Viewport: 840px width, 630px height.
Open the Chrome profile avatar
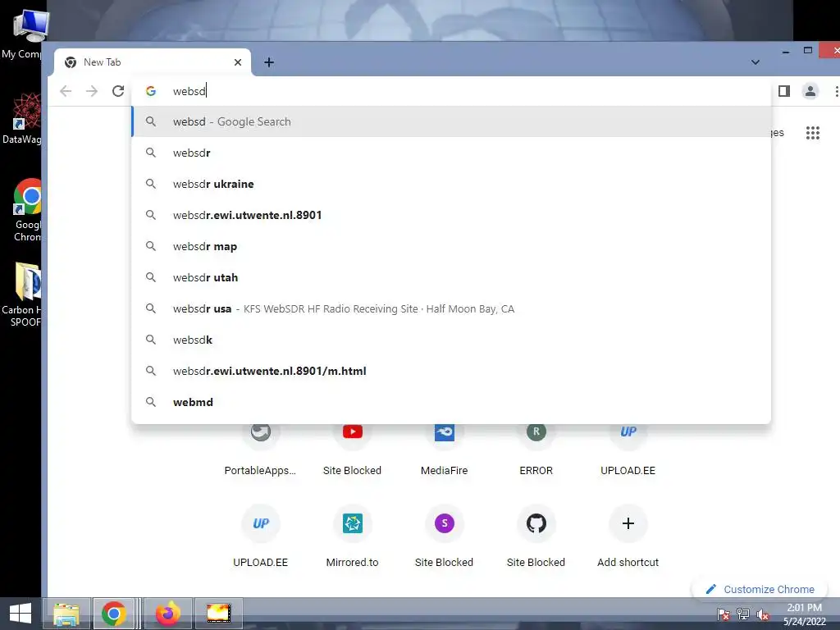(810, 91)
